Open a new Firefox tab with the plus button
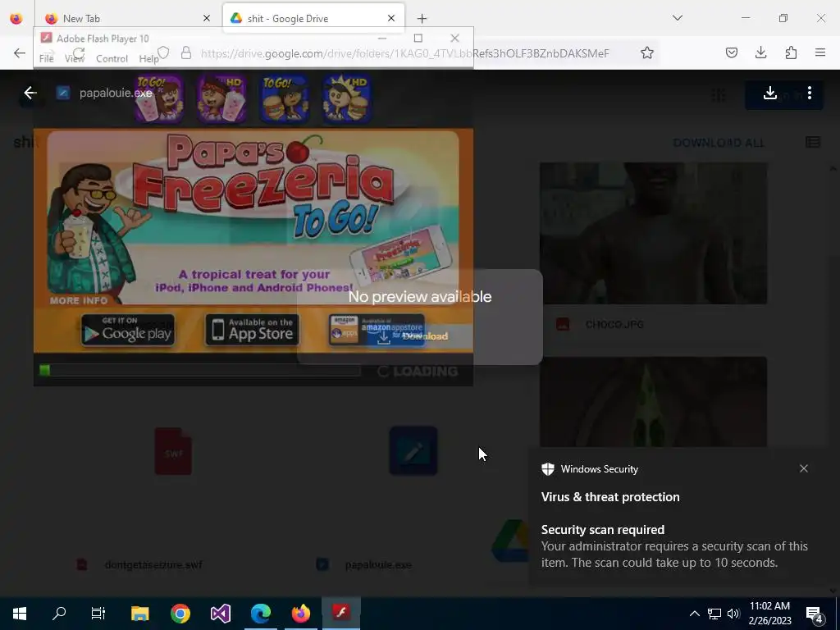 tap(422, 19)
